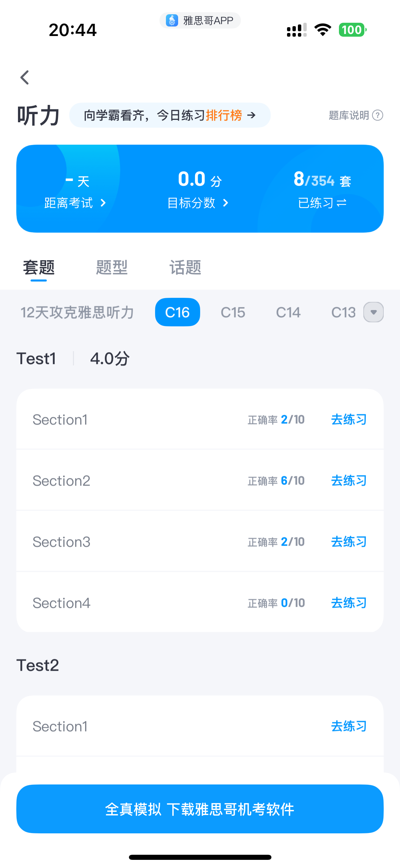Open exam countdown 距离考试 chevron
Viewport: 400px width, 868px height.
coord(103,203)
